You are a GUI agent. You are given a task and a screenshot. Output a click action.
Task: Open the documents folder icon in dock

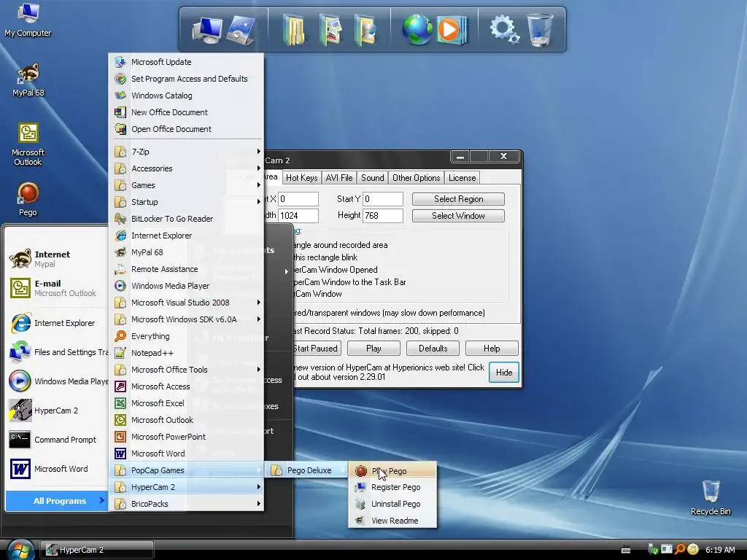pos(294,29)
